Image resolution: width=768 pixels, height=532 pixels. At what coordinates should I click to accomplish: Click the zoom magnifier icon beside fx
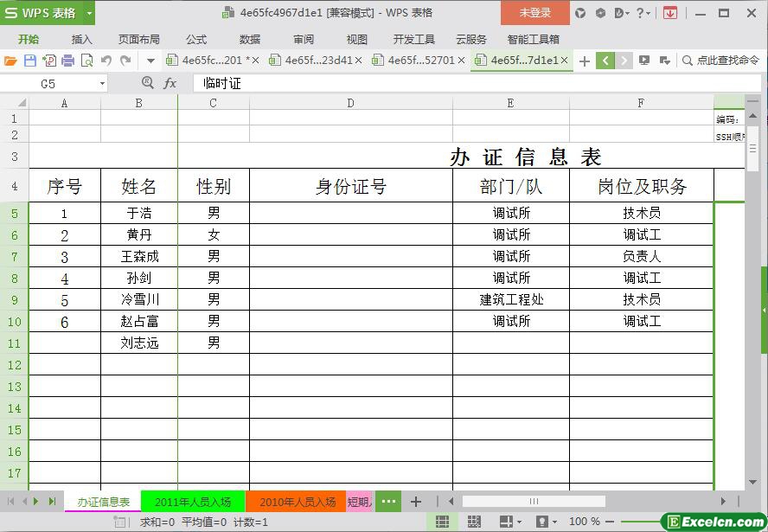[x=147, y=83]
